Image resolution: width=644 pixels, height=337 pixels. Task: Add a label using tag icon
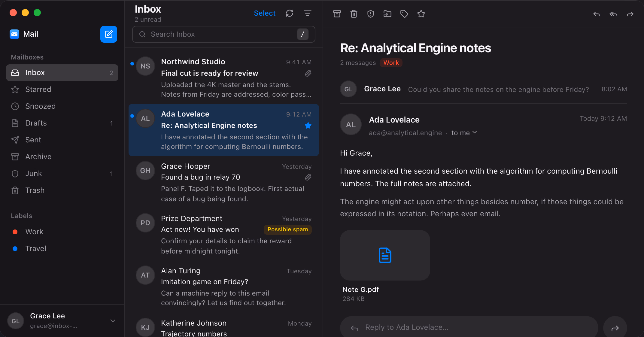click(x=404, y=14)
